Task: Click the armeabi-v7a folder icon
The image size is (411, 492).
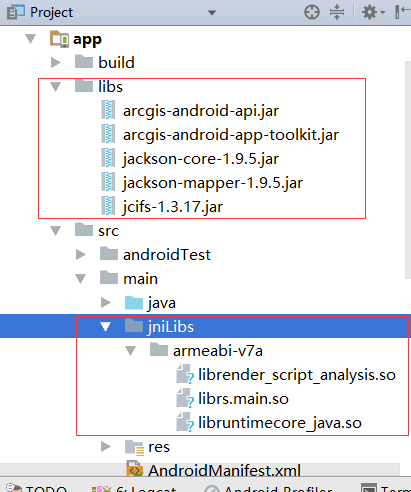Action: tap(159, 350)
